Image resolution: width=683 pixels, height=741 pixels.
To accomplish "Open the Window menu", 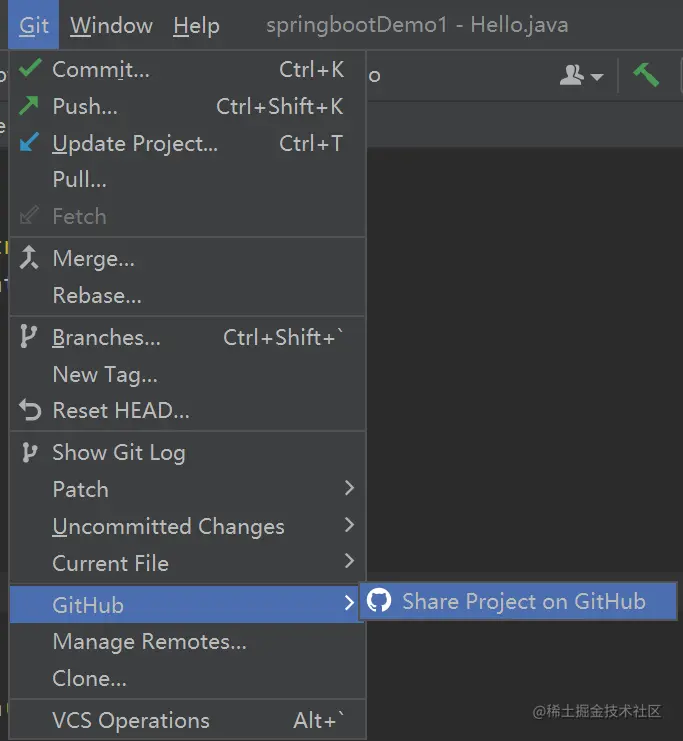I will [110, 26].
